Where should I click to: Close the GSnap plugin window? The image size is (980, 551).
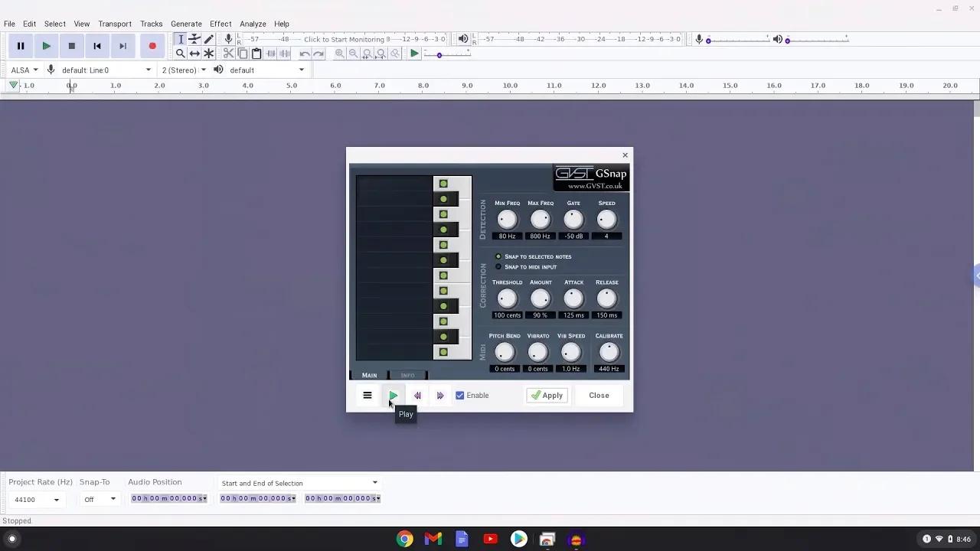click(x=599, y=395)
